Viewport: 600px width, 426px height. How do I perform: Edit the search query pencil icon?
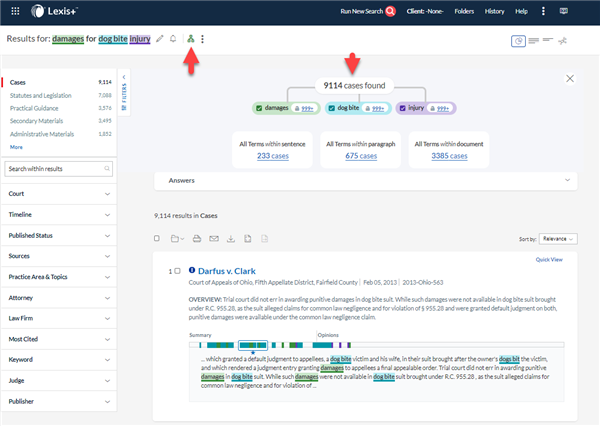tap(160, 39)
